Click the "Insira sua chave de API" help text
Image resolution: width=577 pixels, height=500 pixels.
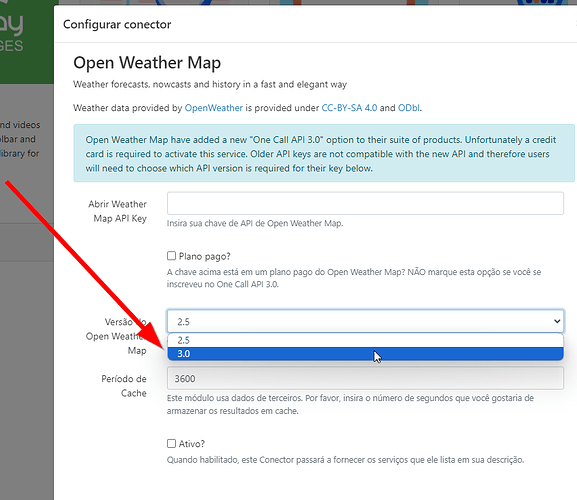(x=255, y=223)
